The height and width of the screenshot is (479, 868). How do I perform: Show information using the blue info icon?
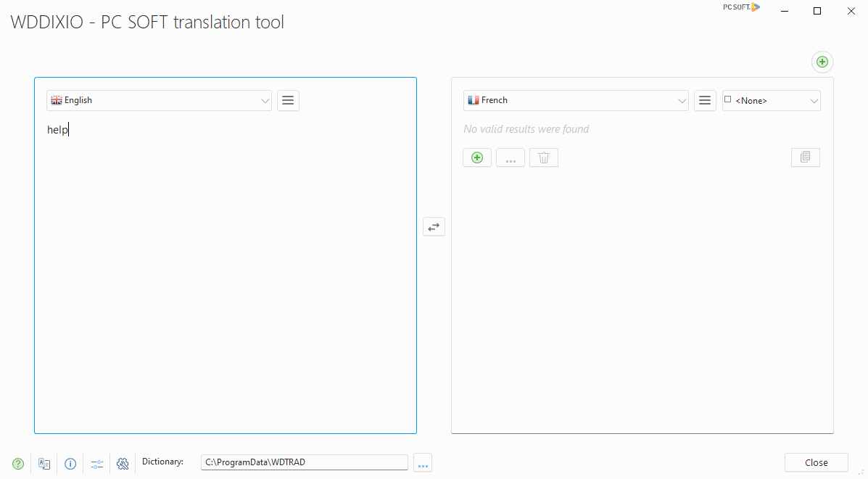click(70, 464)
